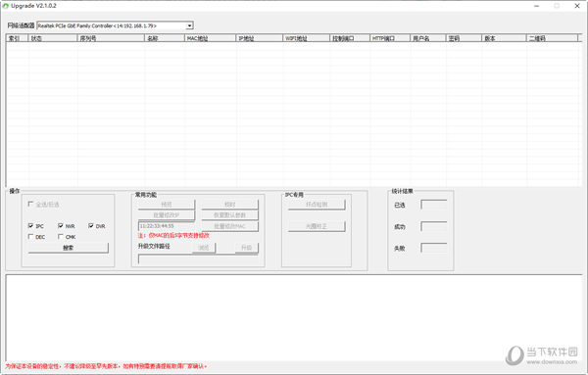
Task: Click the 升级 upgrade button
Action: click(x=247, y=248)
